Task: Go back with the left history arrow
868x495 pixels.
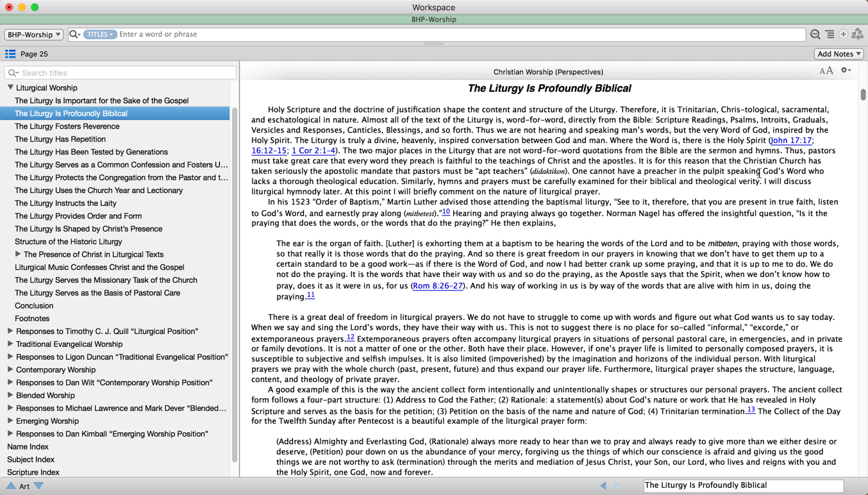Action: (603, 486)
